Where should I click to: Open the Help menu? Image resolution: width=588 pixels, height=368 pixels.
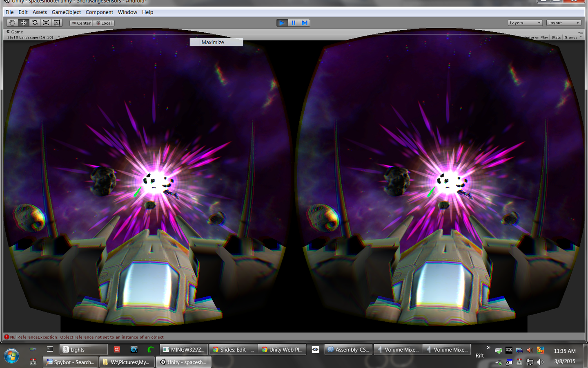(147, 12)
